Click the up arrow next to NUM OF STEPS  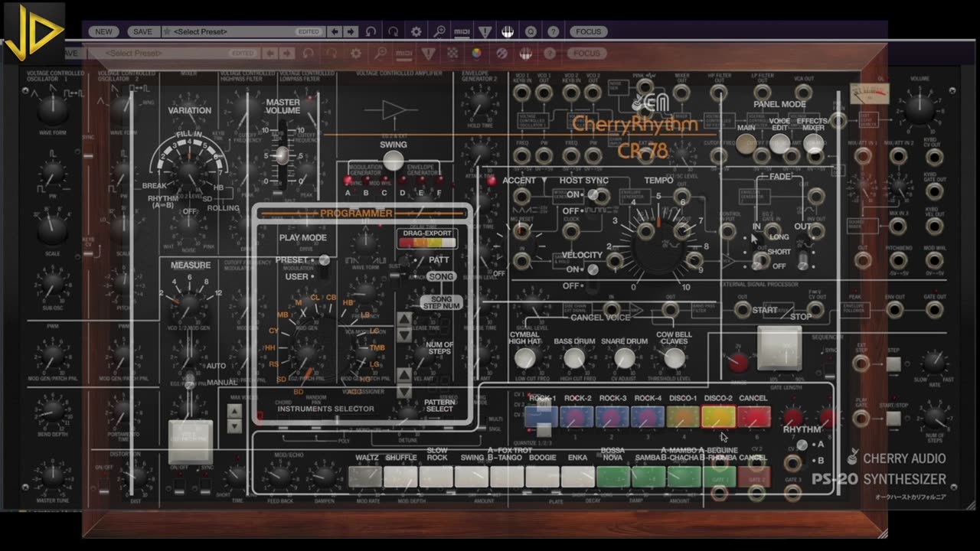tap(403, 318)
